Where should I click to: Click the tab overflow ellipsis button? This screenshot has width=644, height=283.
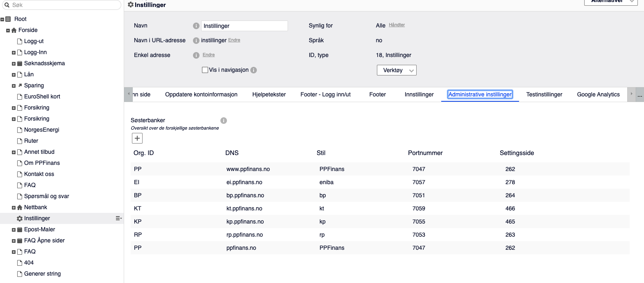(x=639, y=95)
